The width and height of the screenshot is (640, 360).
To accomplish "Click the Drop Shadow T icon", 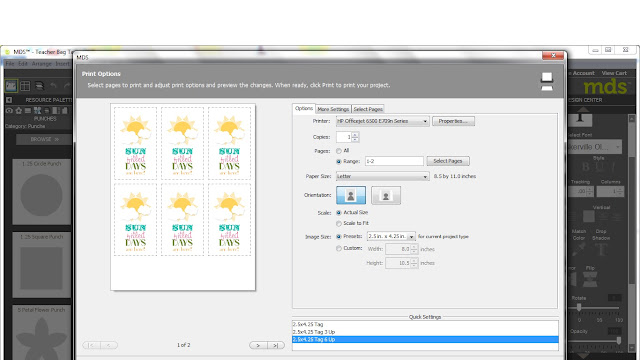I will tap(601, 249).
